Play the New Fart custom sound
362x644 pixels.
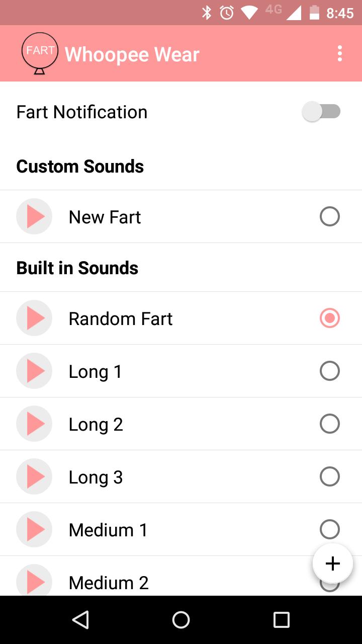click(x=34, y=217)
